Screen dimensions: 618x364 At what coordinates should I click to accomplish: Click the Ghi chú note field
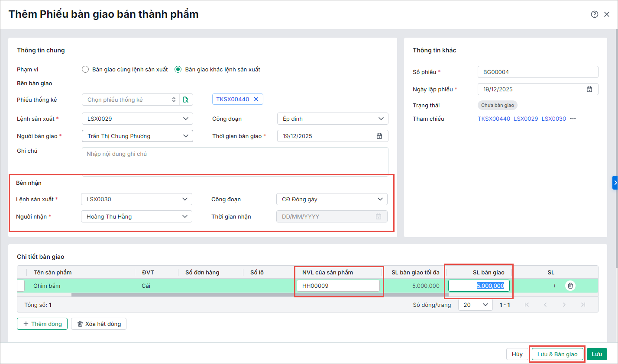(235, 161)
